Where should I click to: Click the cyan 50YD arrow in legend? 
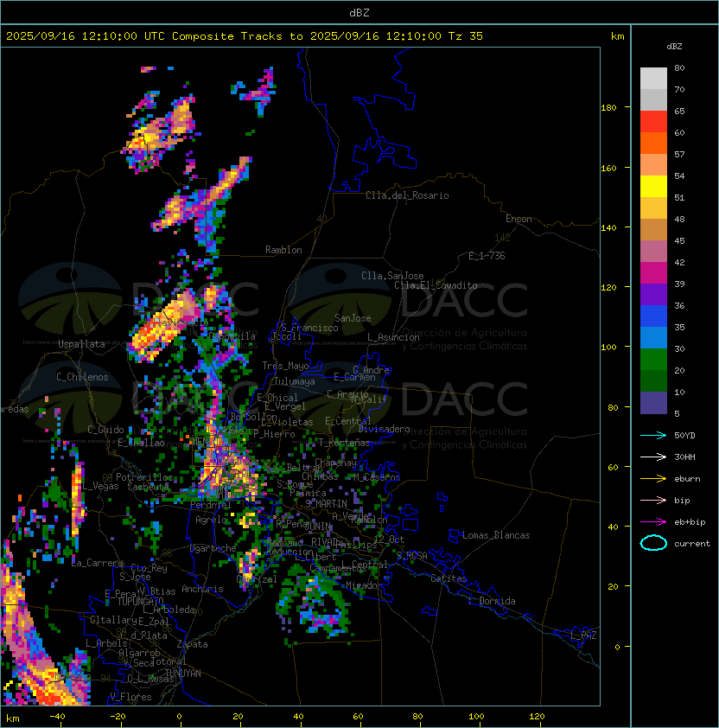point(653,435)
